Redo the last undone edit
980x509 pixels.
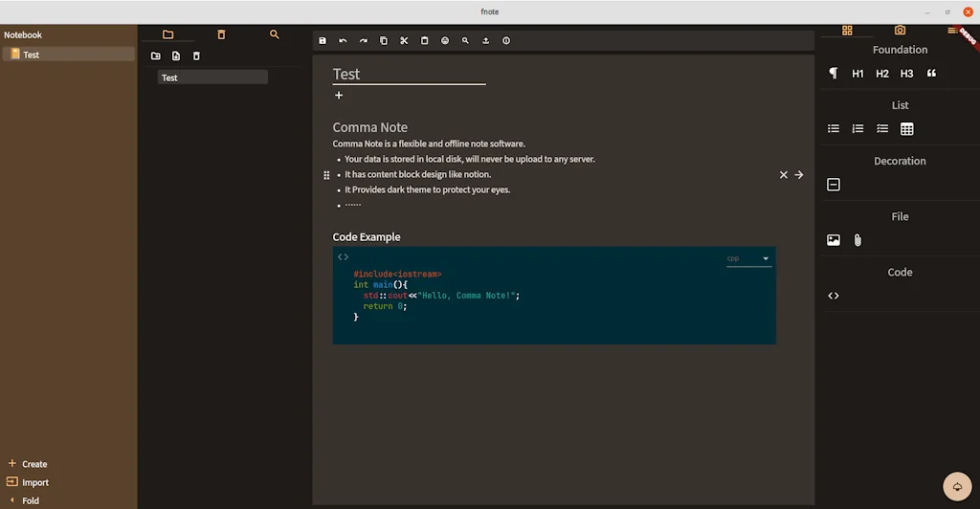pos(363,40)
